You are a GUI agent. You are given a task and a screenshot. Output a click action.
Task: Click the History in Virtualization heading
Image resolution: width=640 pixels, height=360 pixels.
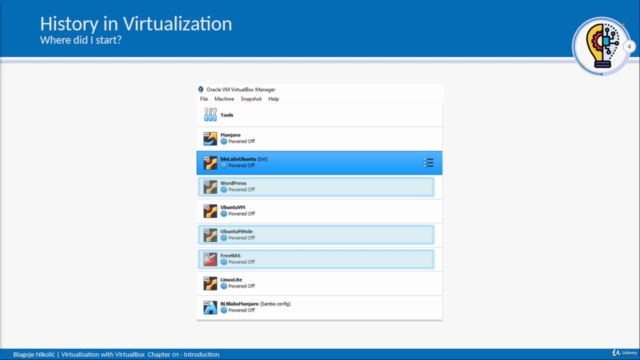136,24
